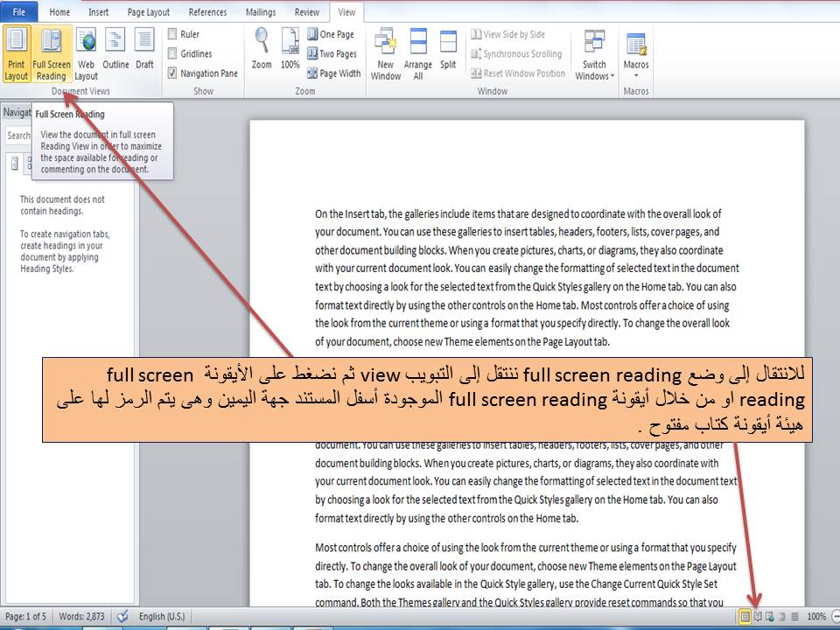Click Synchronous Scrolling
This screenshot has height=630, width=840.
click(x=516, y=53)
